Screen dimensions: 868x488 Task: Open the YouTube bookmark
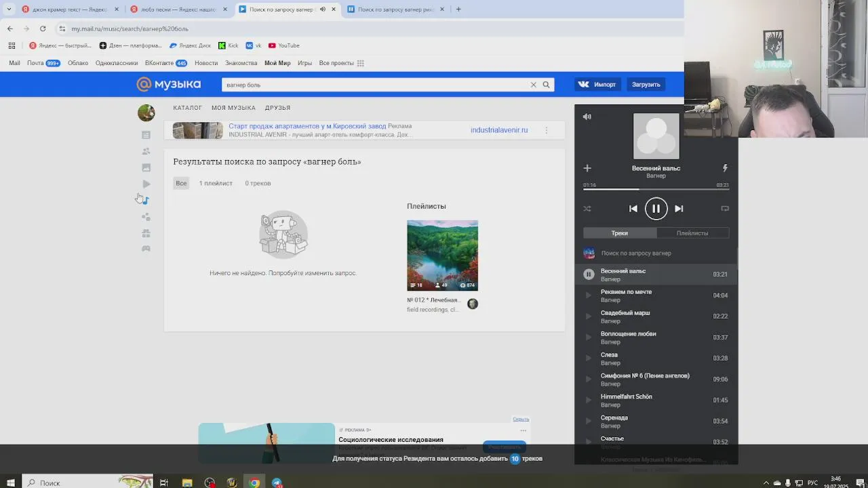click(x=283, y=45)
